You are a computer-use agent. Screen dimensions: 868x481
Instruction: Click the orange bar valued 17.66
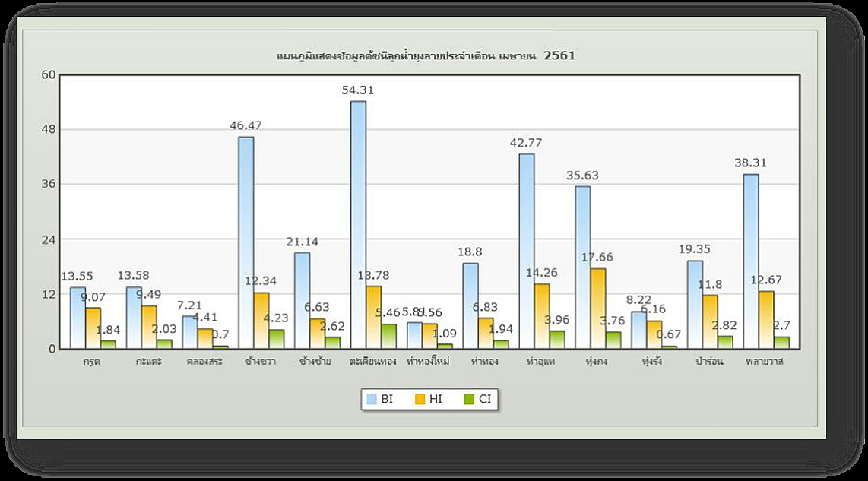[598, 308]
